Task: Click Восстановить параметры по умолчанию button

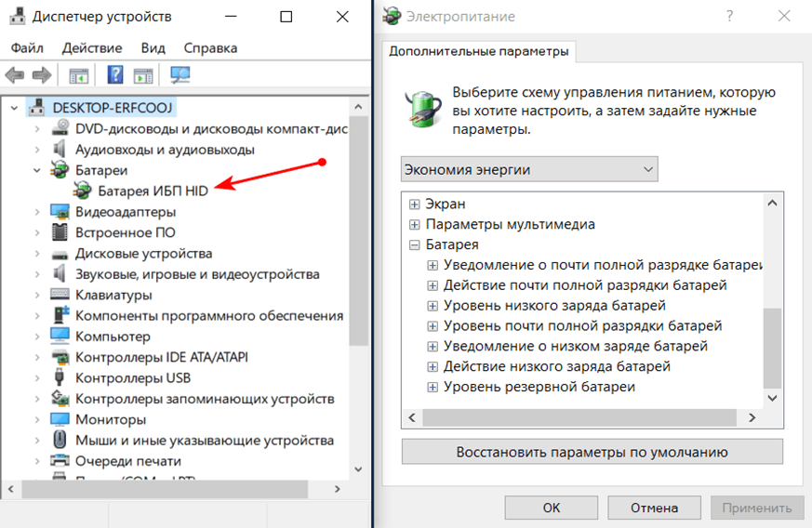Action: click(x=592, y=452)
